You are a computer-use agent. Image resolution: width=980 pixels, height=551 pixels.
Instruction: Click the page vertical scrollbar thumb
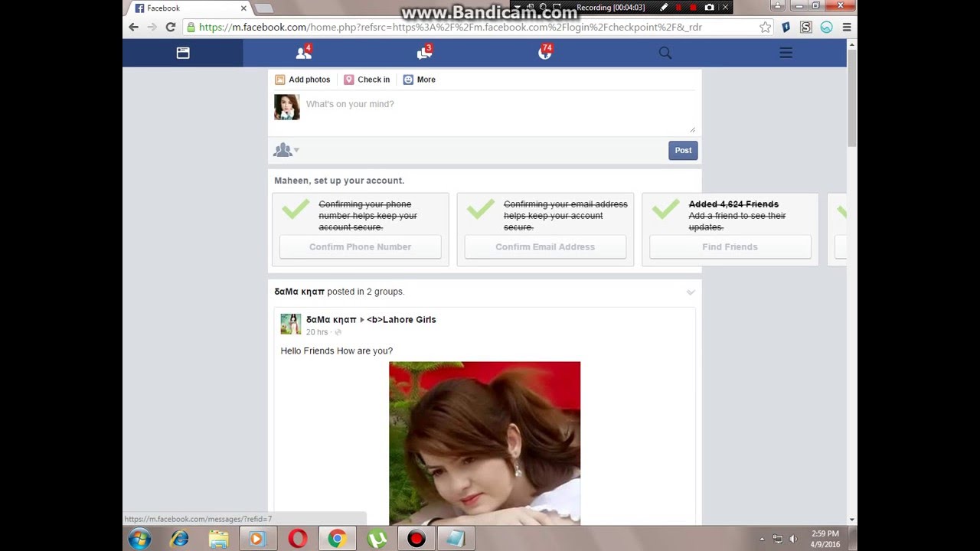tap(852, 97)
